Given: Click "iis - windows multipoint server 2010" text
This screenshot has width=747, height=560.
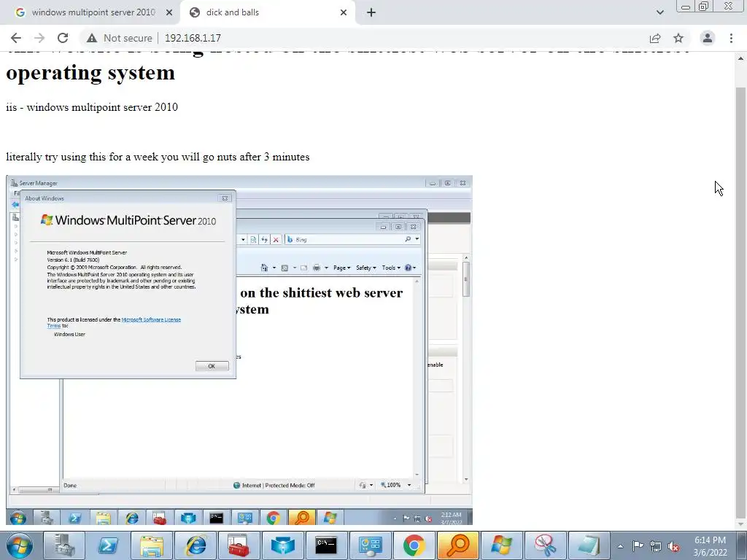Looking at the screenshot, I should coord(92,107).
